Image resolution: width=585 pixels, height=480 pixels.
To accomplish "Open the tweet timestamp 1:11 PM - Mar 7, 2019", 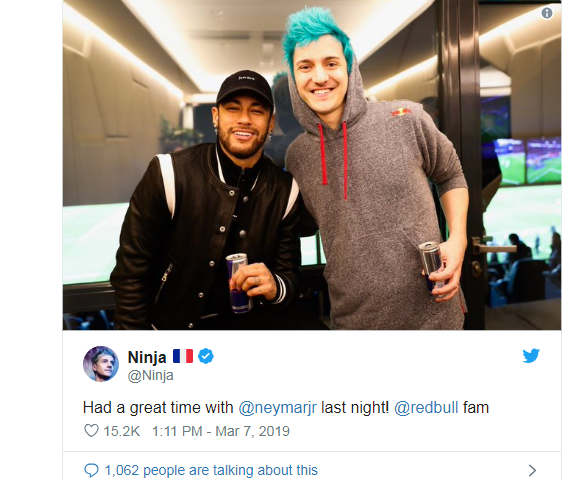I will click(221, 431).
